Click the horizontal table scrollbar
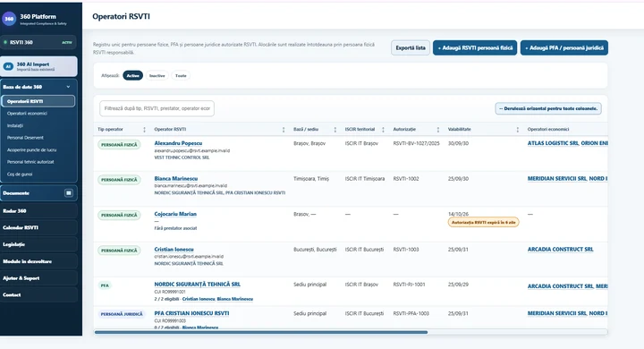 click(x=261, y=332)
